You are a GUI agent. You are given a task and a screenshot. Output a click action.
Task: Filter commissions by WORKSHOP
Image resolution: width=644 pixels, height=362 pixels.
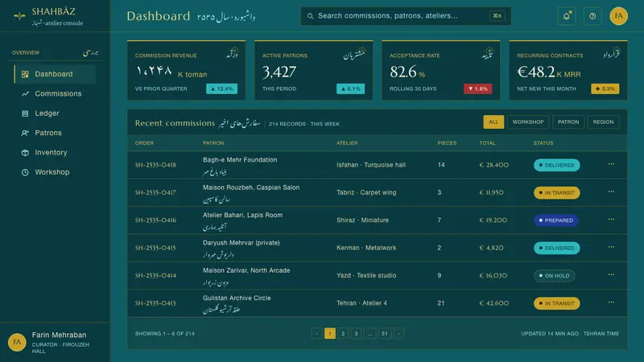528,122
